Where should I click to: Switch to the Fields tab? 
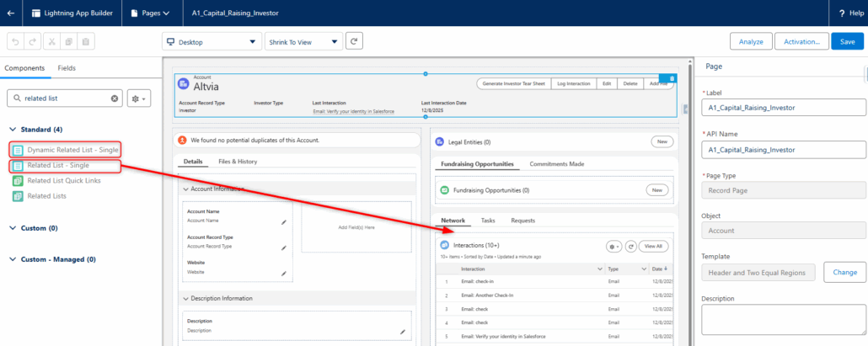(67, 67)
